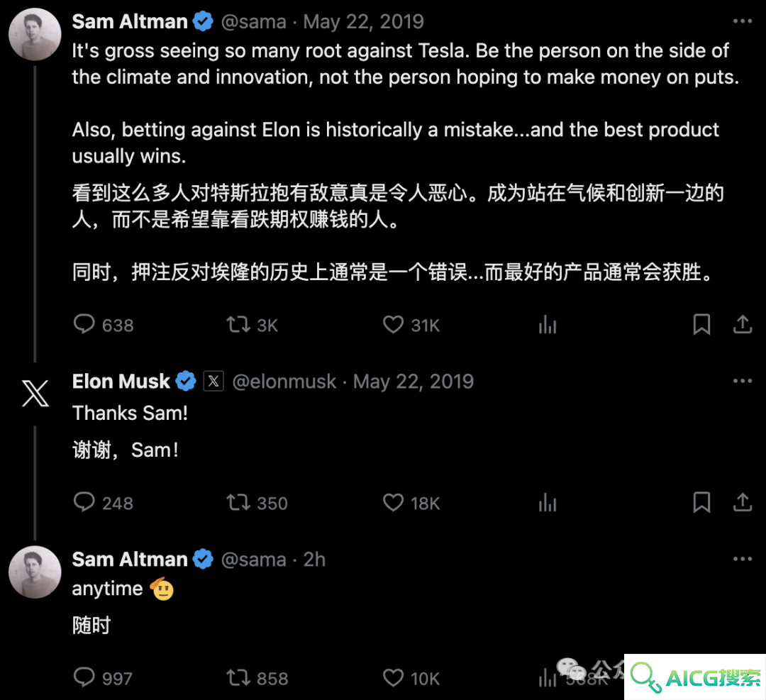
Task: Click the X affiliation badge beside Elon Musk
Action: [213, 381]
